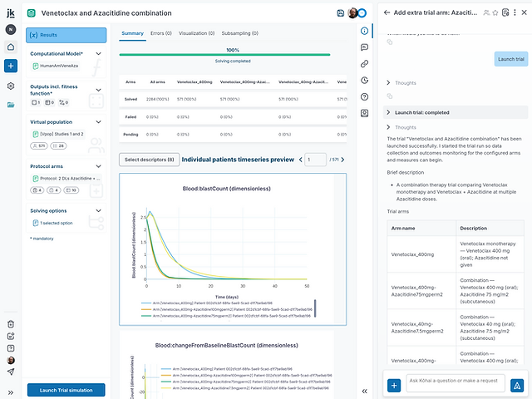
Task: Star the chat conversation
Action: click(x=495, y=12)
